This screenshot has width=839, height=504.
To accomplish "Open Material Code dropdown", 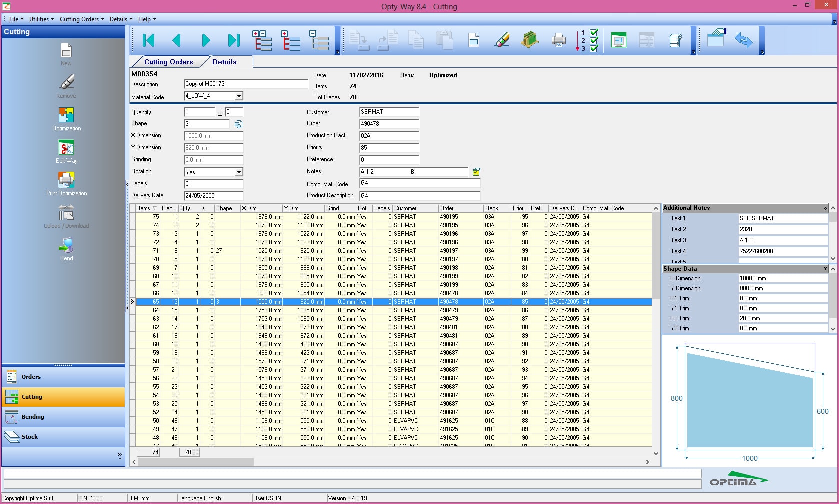I will pos(239,96).
